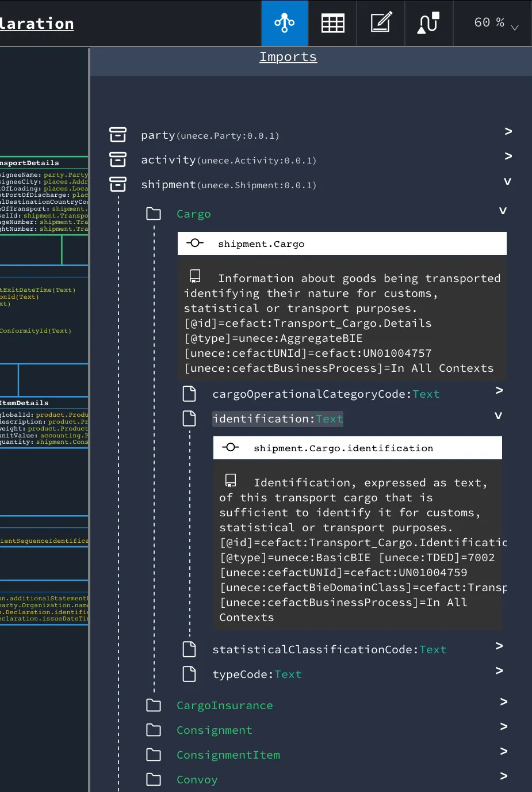Click the Cargo description note icon
Screen dimensions: 532x792
click(196, 276)
